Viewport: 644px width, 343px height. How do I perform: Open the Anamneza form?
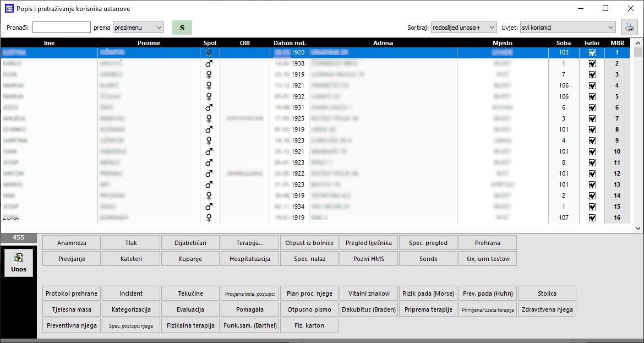[x=72, y=243]
